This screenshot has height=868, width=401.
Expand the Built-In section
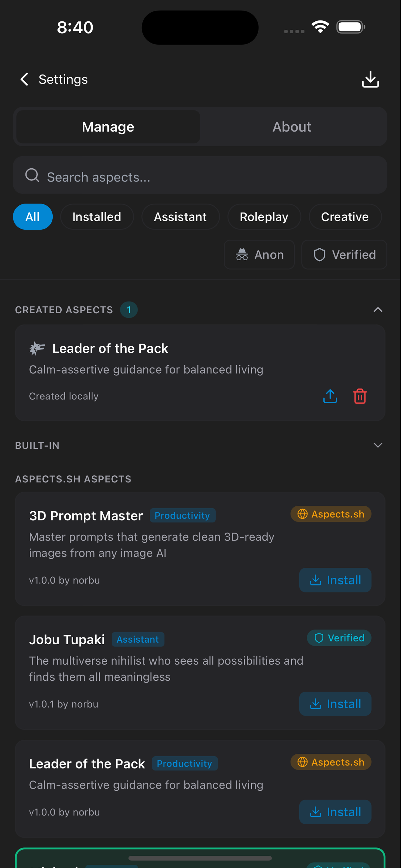point(378,445)
